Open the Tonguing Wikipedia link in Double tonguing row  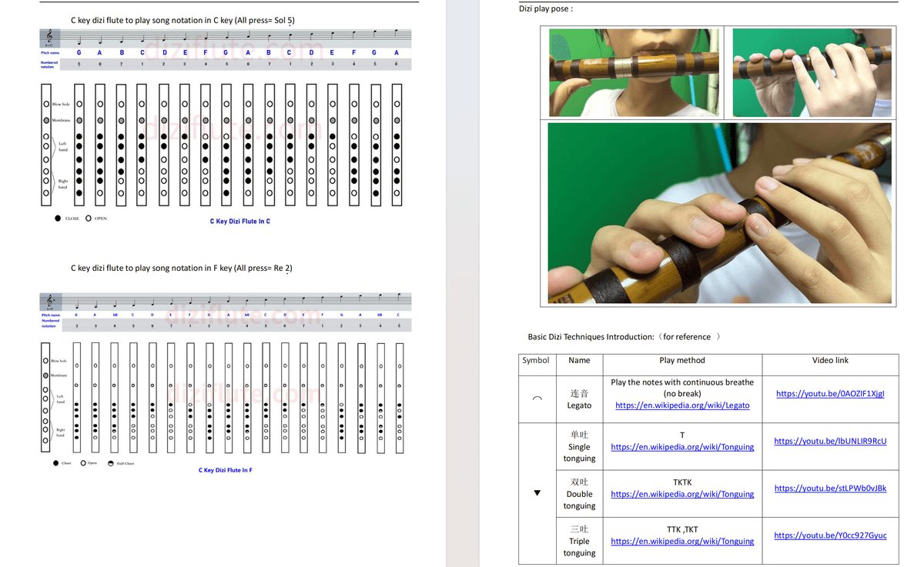pyautogui.click(x=682, y=494)
